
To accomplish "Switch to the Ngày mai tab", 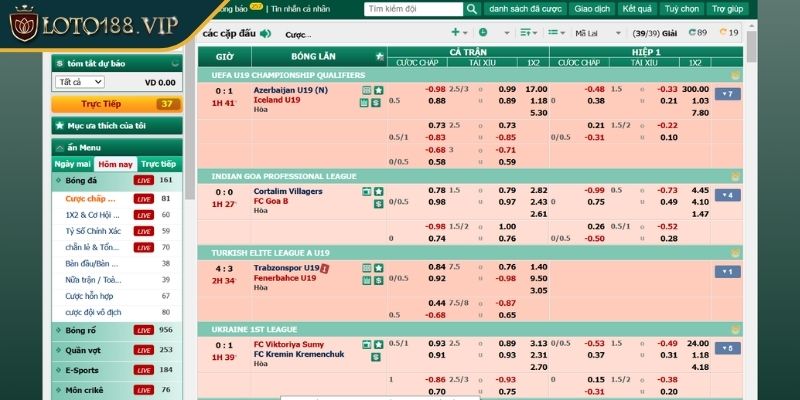I will pos(73,164).
